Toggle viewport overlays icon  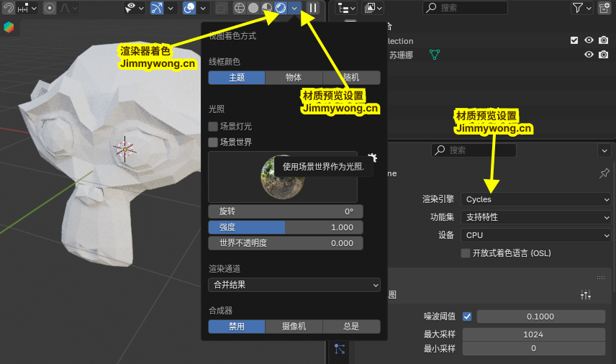pyautogui.click(x=190, y=8)
